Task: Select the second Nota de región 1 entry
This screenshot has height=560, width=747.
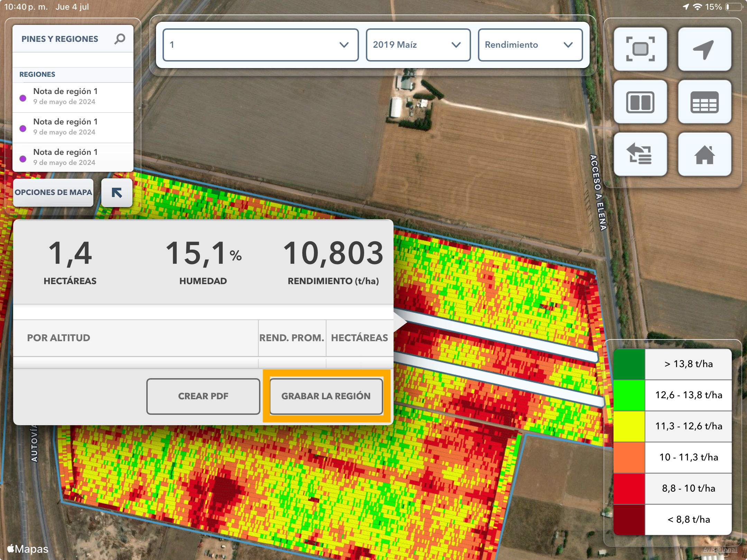Action: [x=73, y=128]
